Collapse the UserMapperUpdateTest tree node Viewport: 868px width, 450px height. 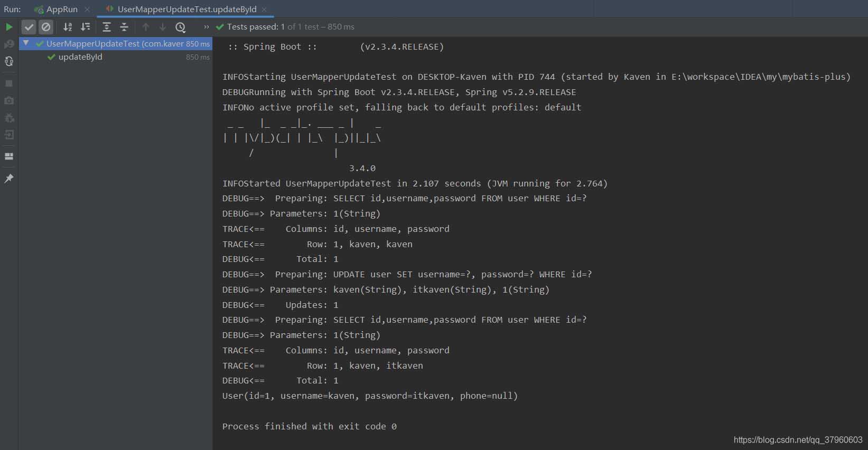tap(26, 43)
